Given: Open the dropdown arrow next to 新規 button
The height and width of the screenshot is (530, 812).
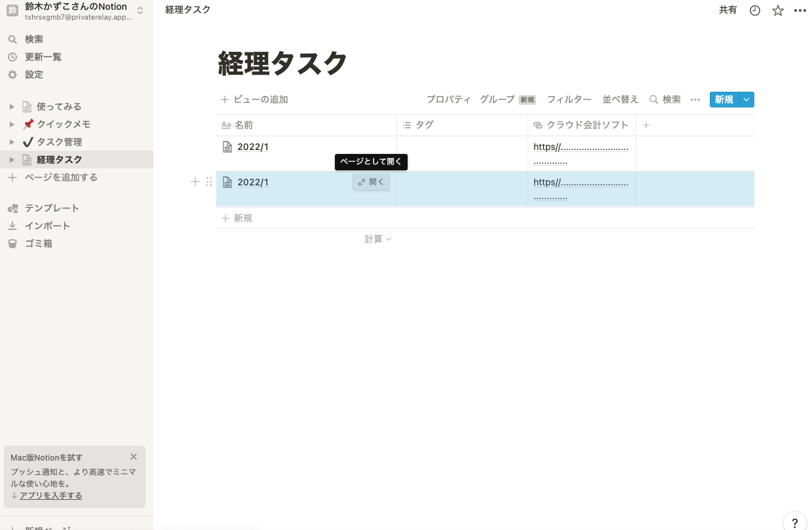Looking at the screenshot, I should tap(746, 100).
